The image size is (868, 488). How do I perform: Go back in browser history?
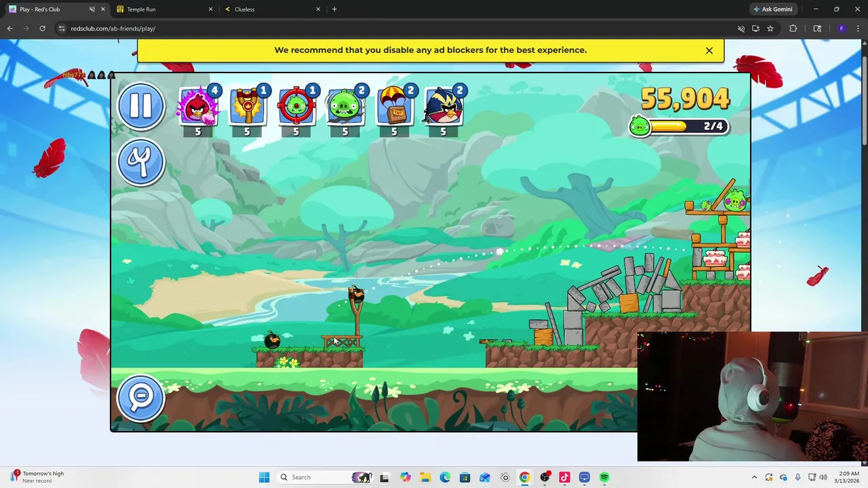click(9, 28)
